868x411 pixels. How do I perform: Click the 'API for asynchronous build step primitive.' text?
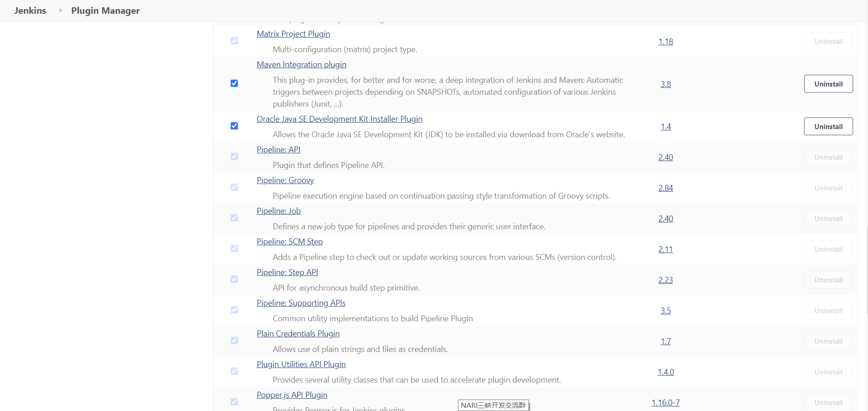346,288
